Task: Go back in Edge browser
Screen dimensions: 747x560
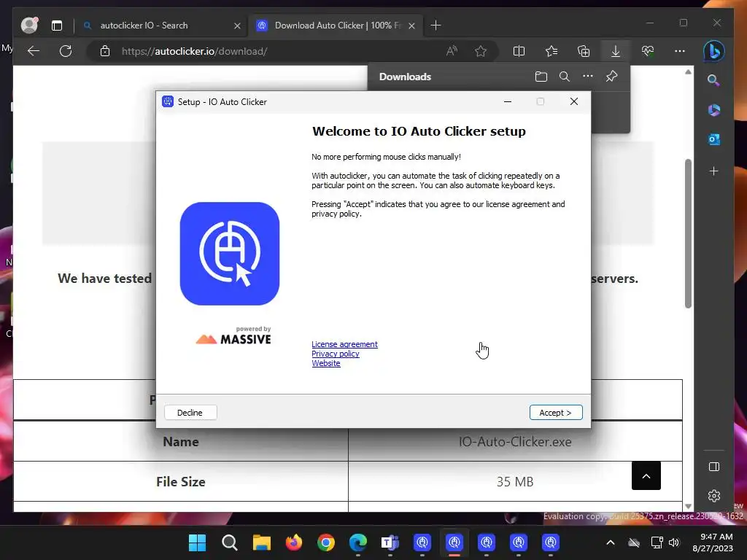Action: [34, 51]
